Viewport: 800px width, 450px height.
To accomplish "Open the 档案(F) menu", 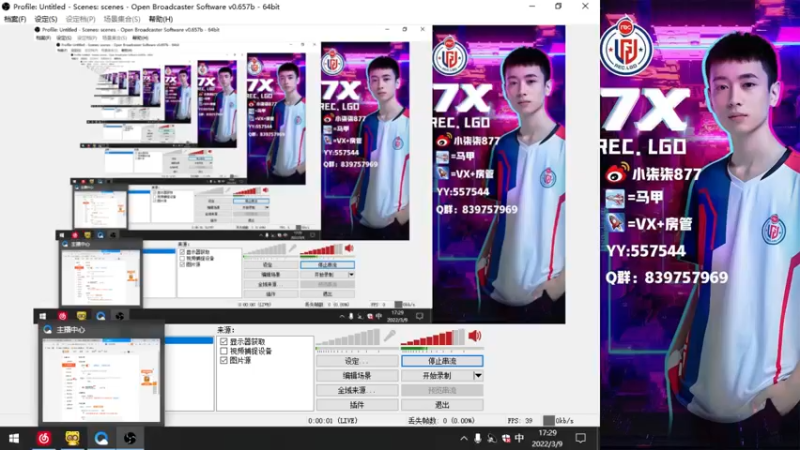I will tap(15, 19).
